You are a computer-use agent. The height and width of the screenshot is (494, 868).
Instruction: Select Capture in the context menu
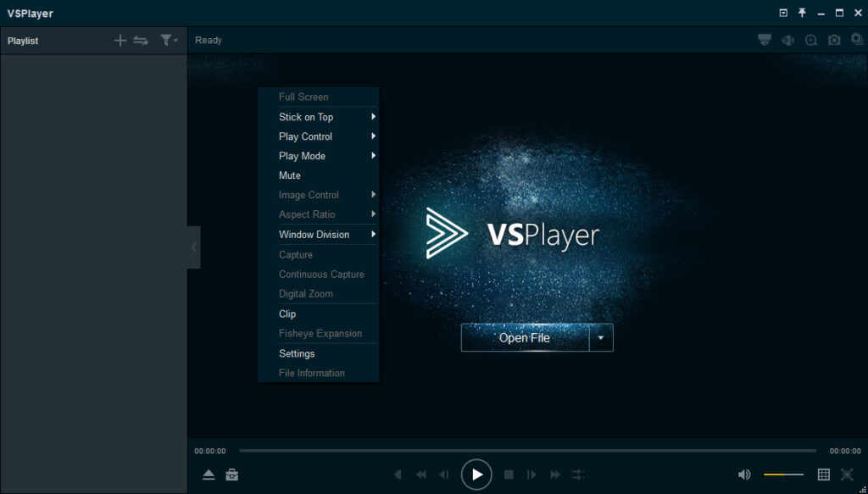coord(319,255)
